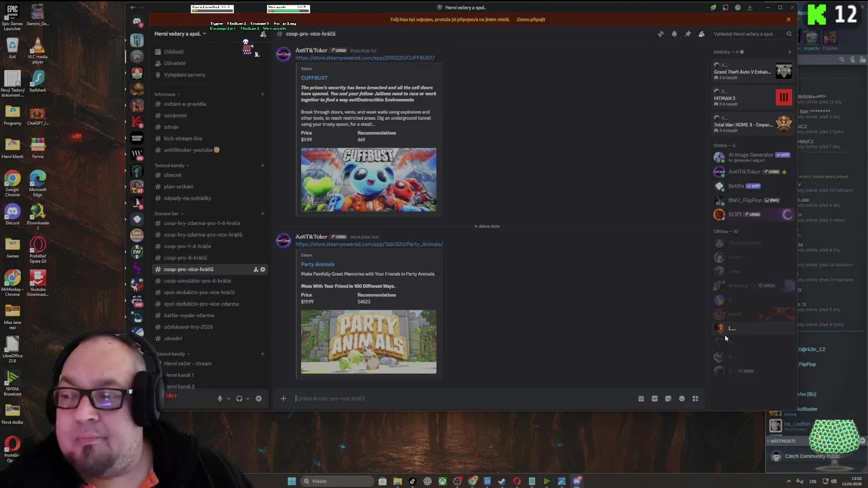Toggle microphone mute in user panel
Screen dimensions: 868x488
[x=220, y=399]
